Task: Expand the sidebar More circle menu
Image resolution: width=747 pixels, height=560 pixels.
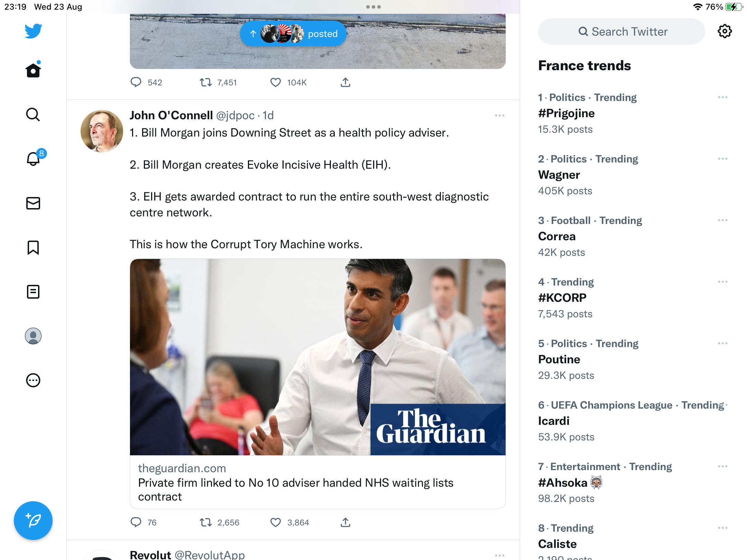Action: tap(33, 380)
